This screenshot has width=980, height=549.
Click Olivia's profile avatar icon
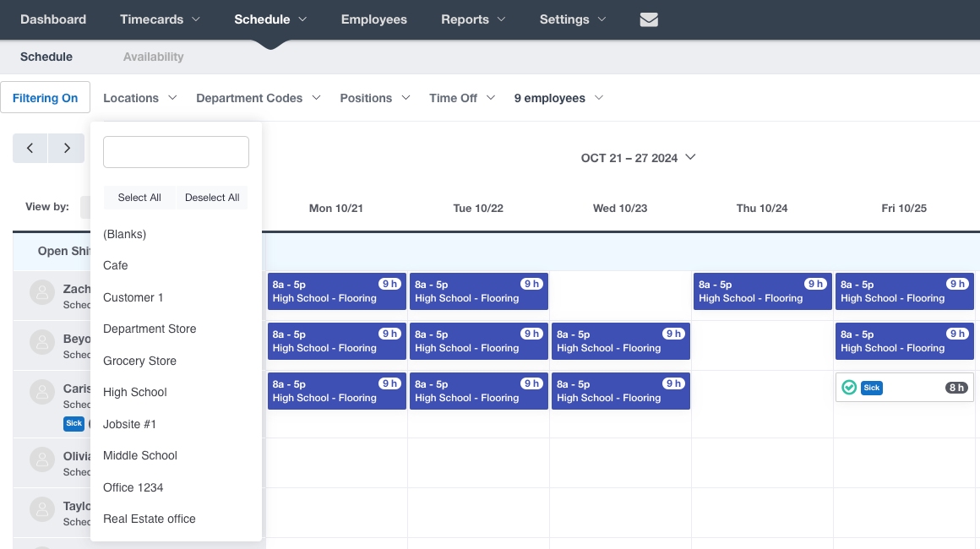coord(42,459)
